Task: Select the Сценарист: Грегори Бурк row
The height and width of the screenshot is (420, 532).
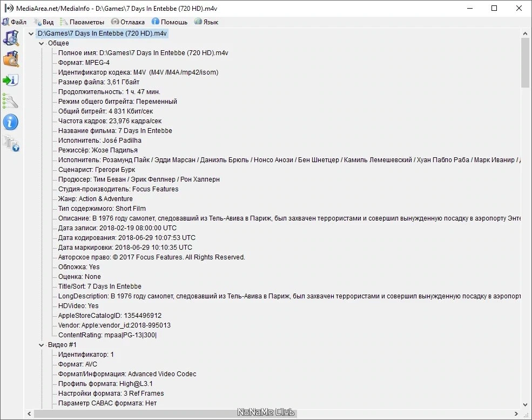Action: tap(97, 170)
